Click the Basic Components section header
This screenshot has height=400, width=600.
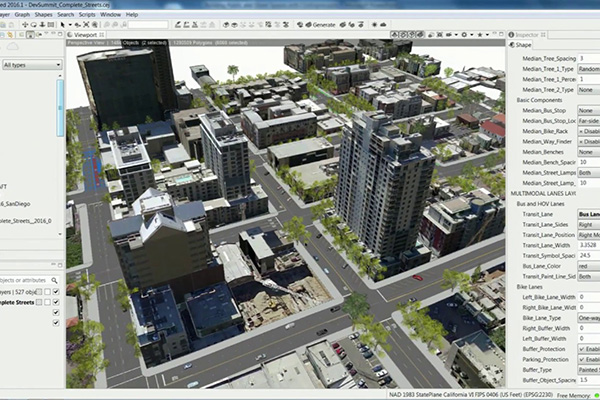[539, 100]
